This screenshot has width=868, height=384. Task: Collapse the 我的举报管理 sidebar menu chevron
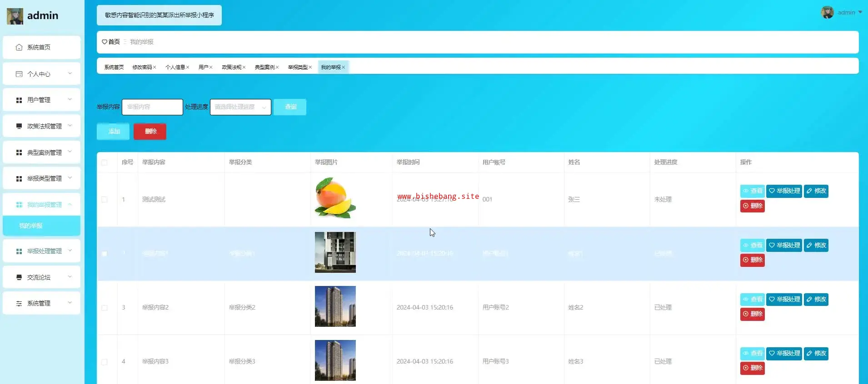click(70, 204)
